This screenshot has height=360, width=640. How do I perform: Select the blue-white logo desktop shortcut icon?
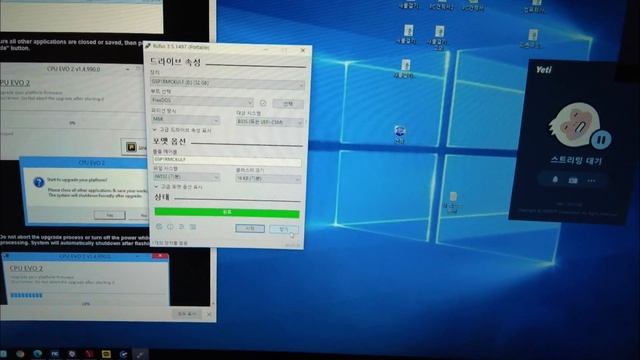tap(400, 134)
